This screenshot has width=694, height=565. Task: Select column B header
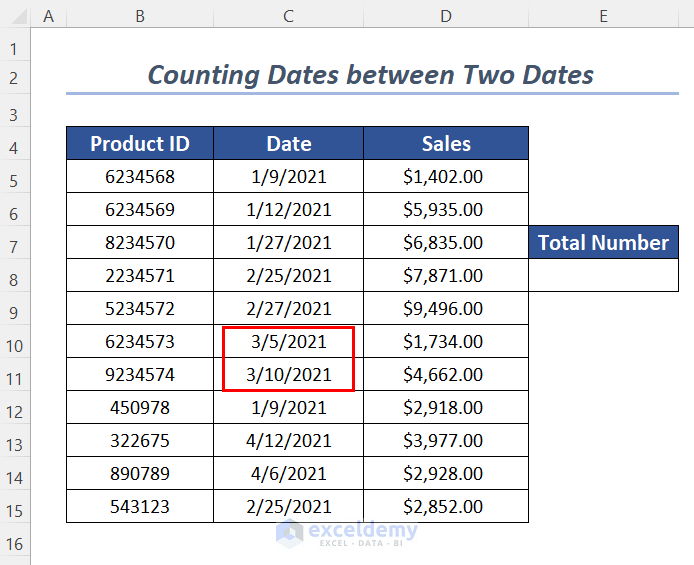(x=140, y=16)
